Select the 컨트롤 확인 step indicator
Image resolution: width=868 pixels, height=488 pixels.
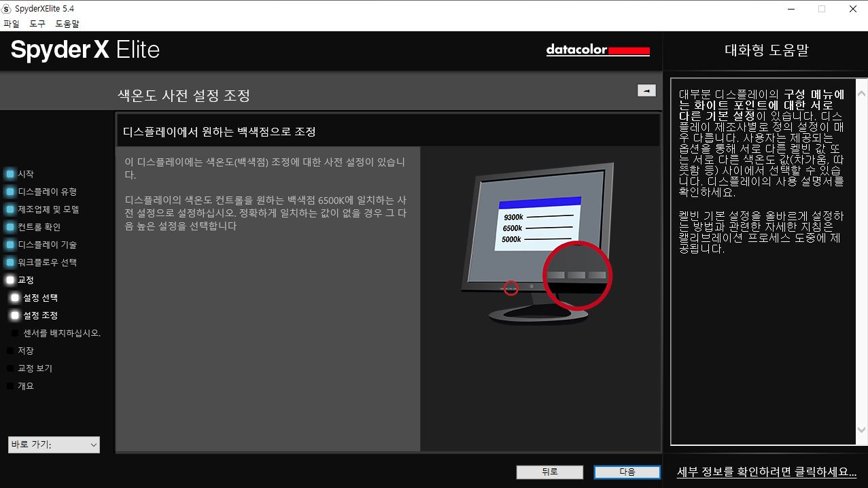10,227
